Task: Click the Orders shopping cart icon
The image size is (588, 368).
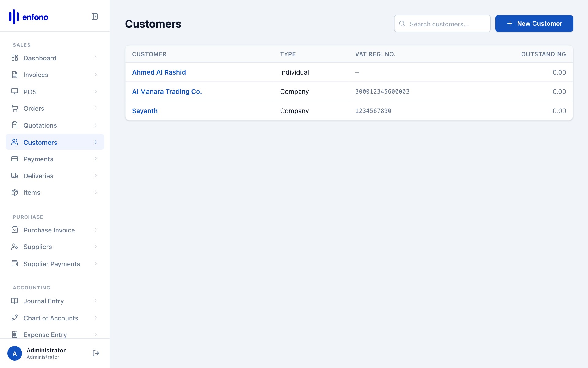Action: point(15,108)
